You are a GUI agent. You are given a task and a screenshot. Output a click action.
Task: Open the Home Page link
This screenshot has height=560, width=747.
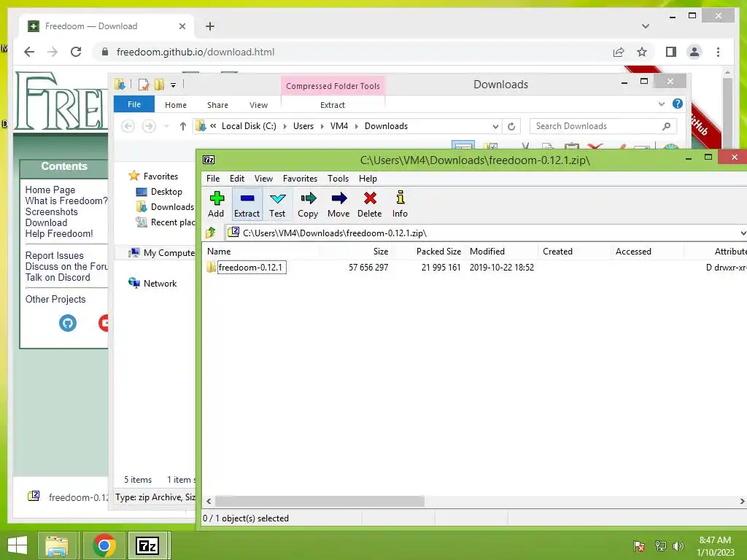click(x=50, y=190)
